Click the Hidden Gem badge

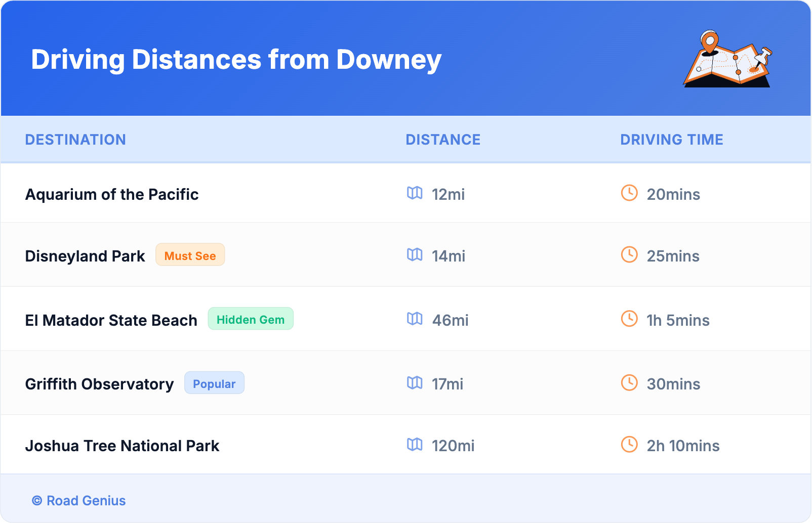[251, 319]
